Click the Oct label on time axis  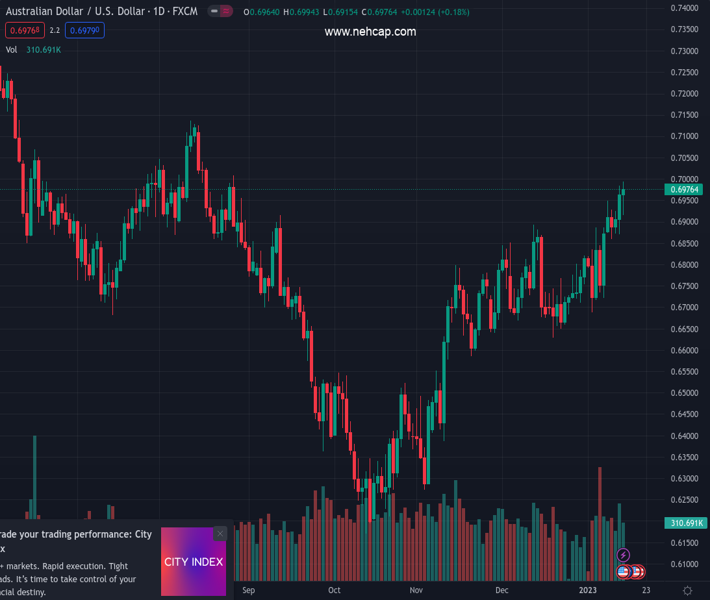[334, 590]
